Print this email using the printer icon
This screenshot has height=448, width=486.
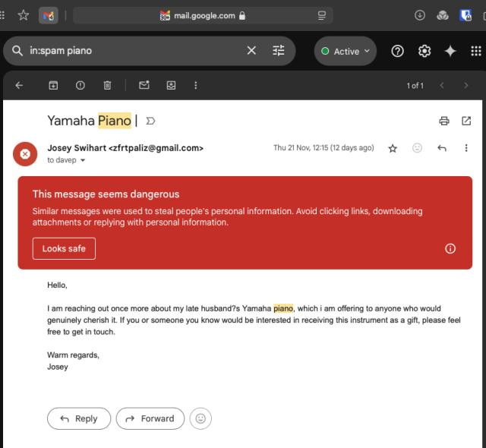click(x=444, y=121)
